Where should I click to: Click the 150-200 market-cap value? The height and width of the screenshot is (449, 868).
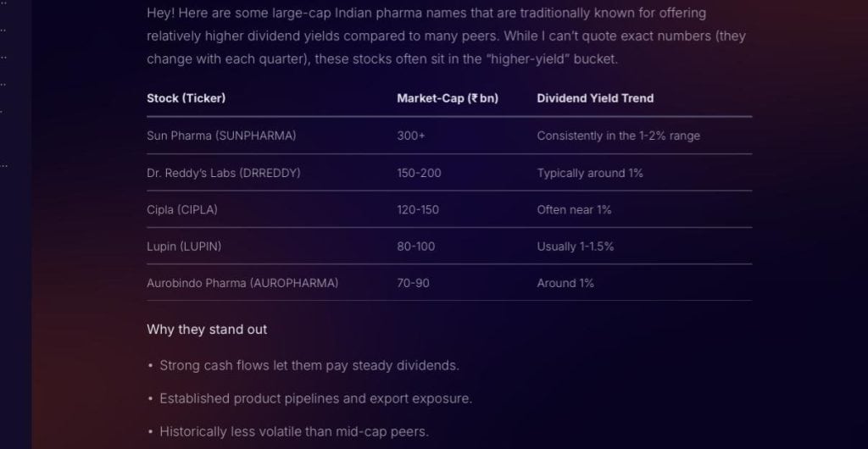419,173
